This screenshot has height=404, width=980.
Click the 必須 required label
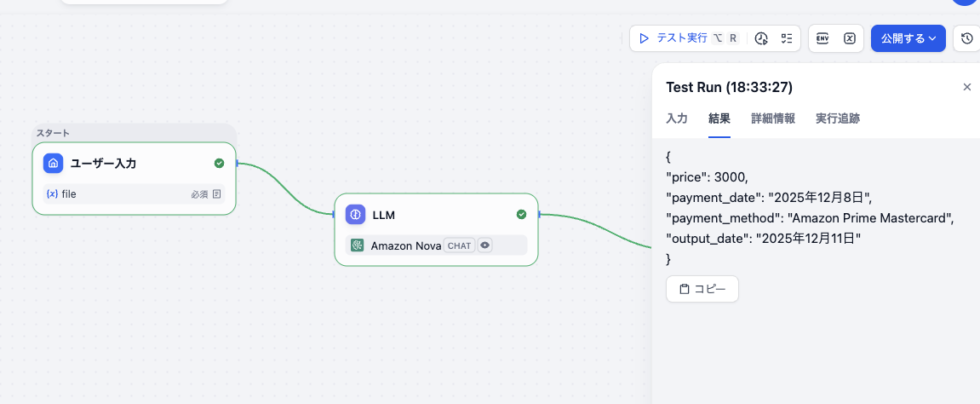tap(199, 193)
